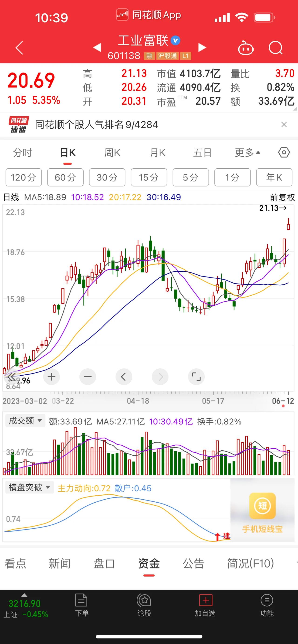Image resolution: width=298 pixels, height=644 pixels.
Task: Tap the 沪股通 tag
Action: click(x=167, y=56)
